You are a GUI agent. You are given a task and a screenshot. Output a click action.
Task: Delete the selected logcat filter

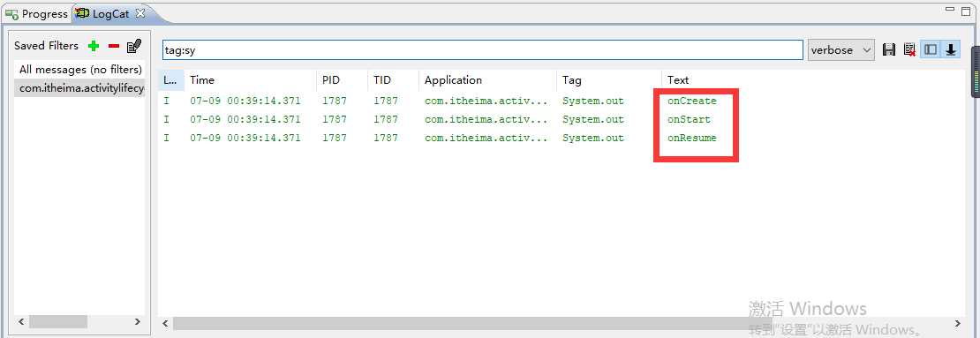coord(114,46)
